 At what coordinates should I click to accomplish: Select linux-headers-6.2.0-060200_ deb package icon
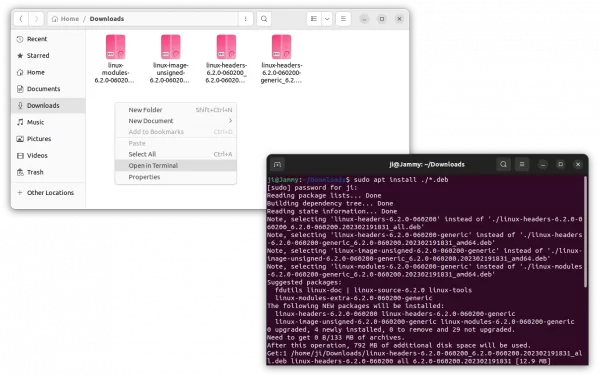pyautogui.click(x=226, y=47)
